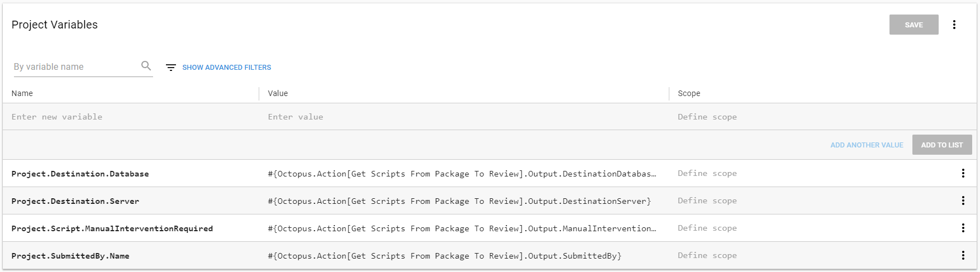
Task: Open overflow menu for Project.Destination.Database row
Action: click(963, 173)
